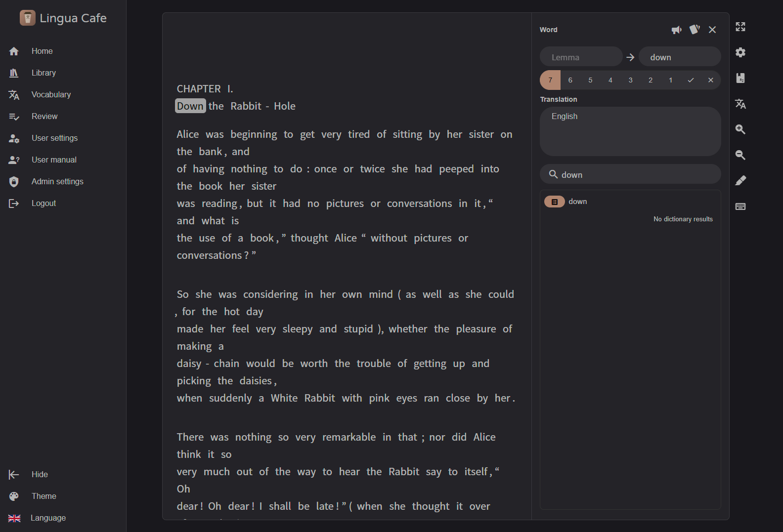Click the base word field containing "down"
Viewport: 783px width, 532px height.
pos(680,57)
